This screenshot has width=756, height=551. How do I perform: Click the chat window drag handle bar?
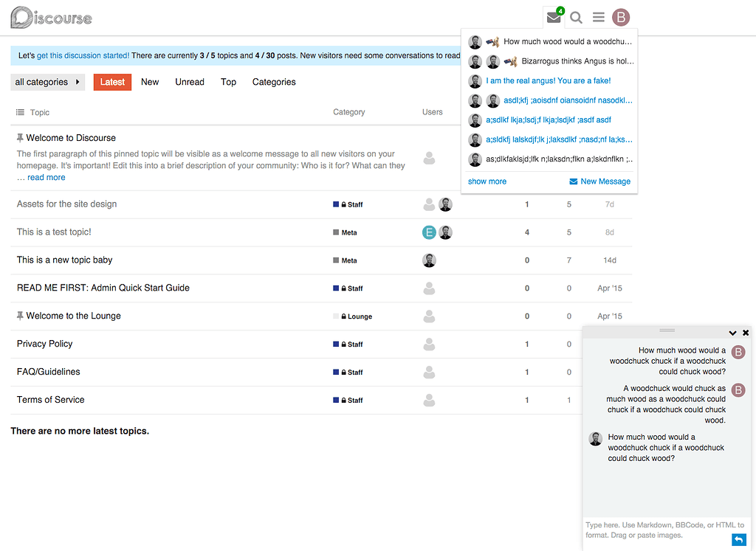pos(667,330)
